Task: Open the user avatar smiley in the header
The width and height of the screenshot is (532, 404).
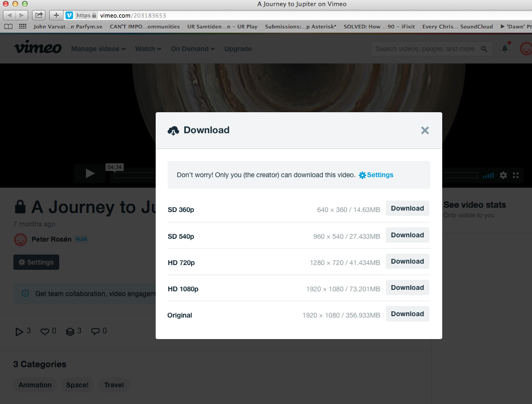Action: pyautogui.click(x=525, y=49)
